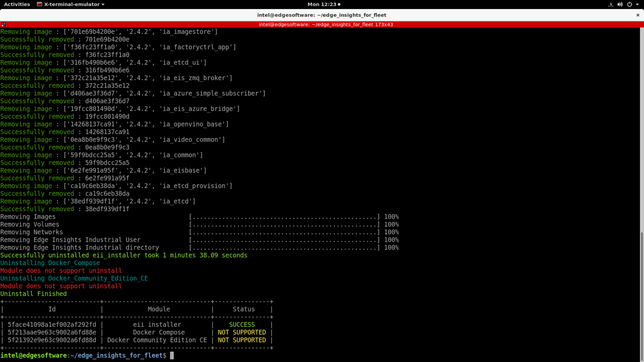Screen dimensions: 644x362
Task: Click the command prompt cursor
Action: pos(172,356)
